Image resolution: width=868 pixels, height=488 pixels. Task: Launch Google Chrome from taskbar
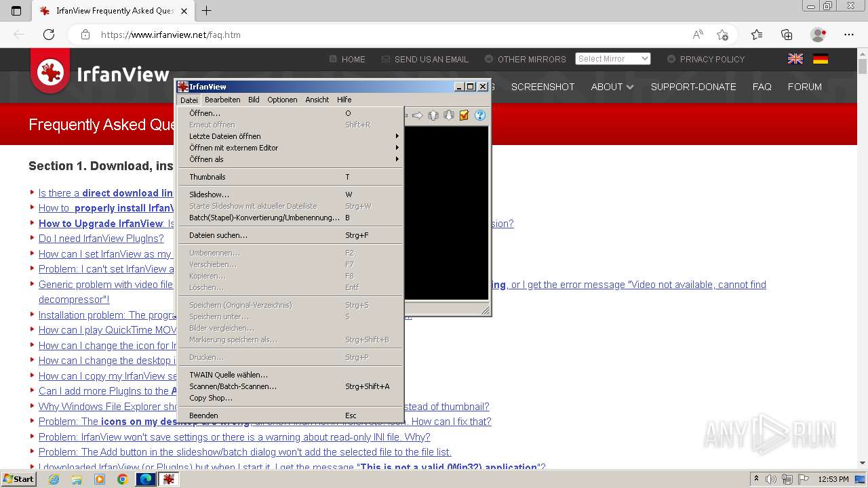click(x=122, y=479)
